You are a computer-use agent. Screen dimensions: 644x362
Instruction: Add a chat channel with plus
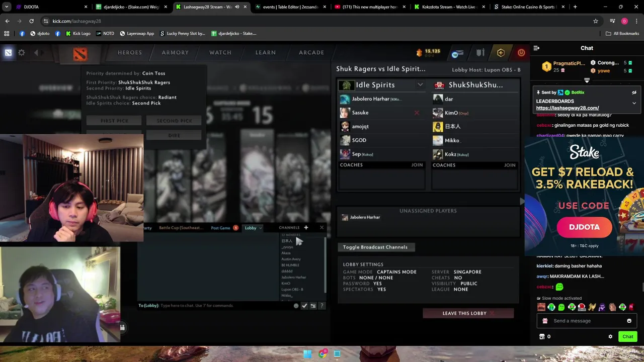pyautogui.click(x=306, y=228)
